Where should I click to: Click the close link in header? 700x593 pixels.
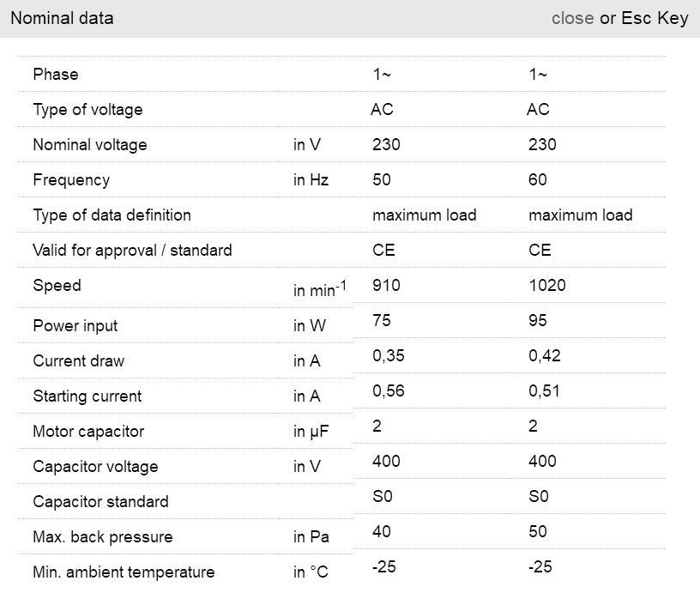pos(572,18)
